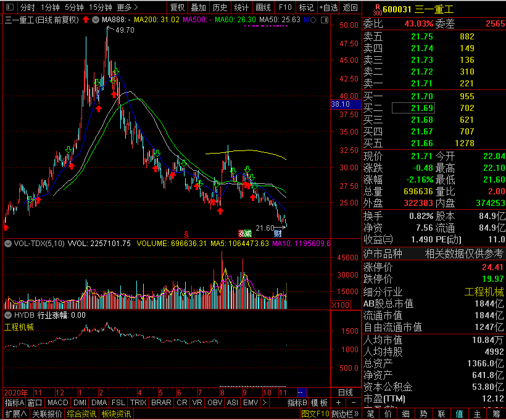Click the +自选 add to watchlist button
Screen dimensions: 506x420
click(328, 7)
